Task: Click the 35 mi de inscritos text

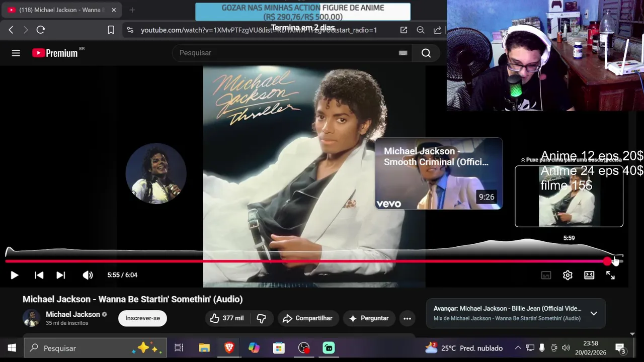Action: (x=67, y=323)
